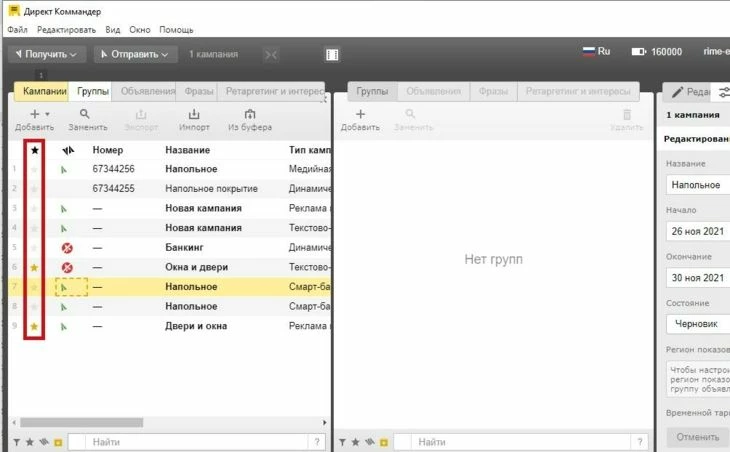Open the Помощь menu
730x452 pixels.
point(176,30)
